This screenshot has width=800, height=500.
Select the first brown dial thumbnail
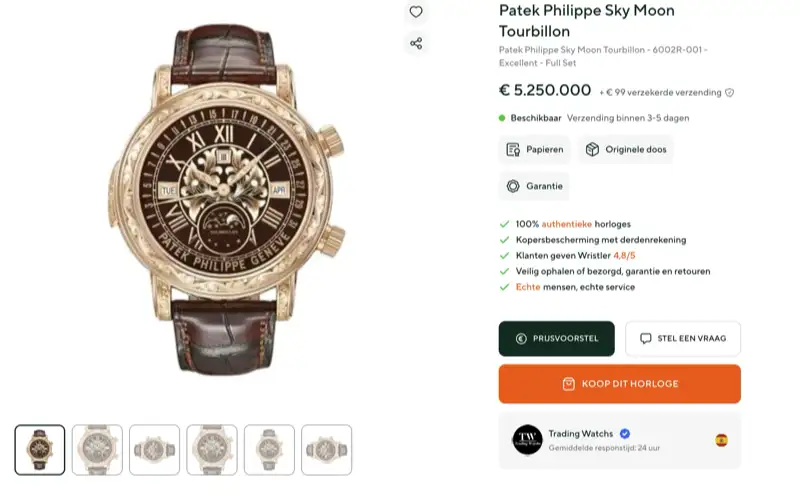(40, 450)
